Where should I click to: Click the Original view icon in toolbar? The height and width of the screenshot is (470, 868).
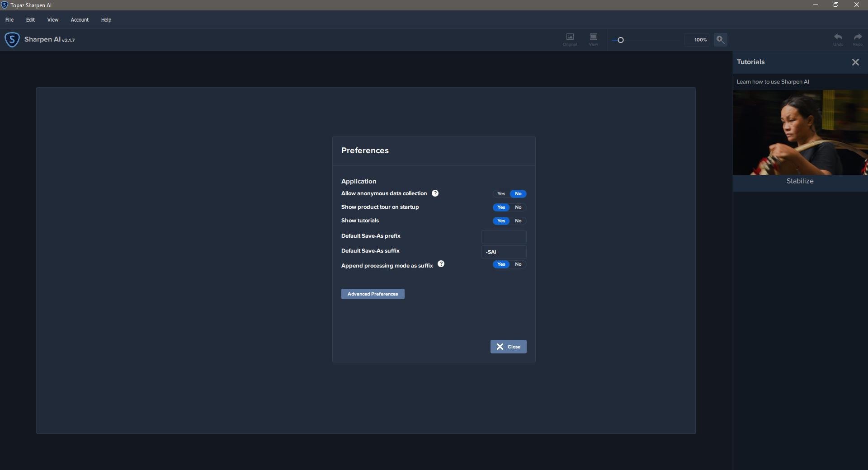click(x=570, y=38)
